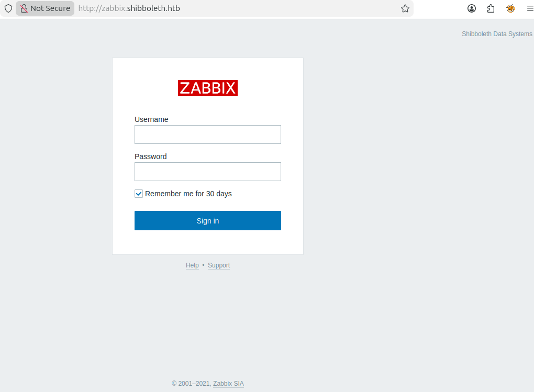This screenshot has width=534, height=392.
Task: Click the Password label
Action: (x=151, y=156)
